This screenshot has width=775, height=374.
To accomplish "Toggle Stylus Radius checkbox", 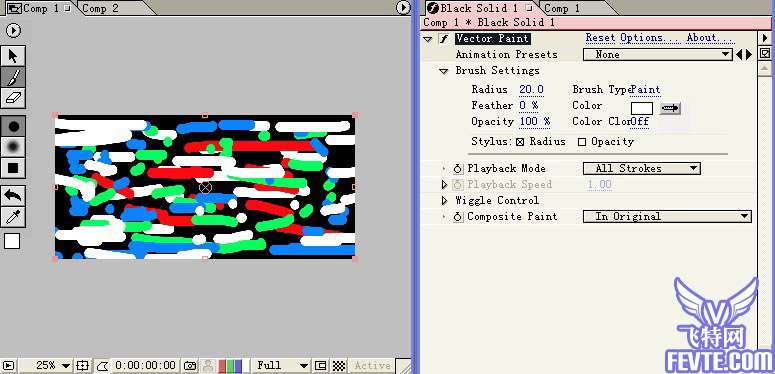I will (x=519, y=142).
